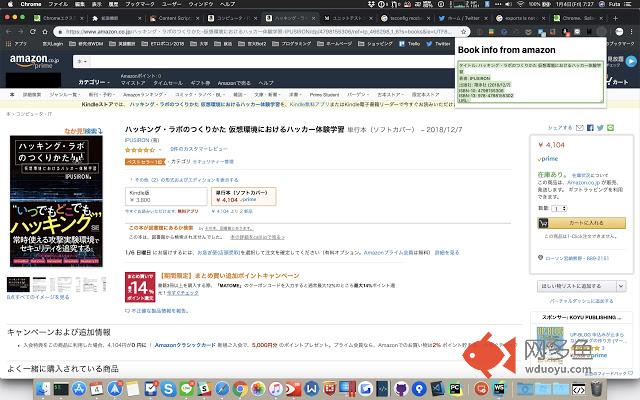Bookmark this page with the star icon

click(463, 31)
